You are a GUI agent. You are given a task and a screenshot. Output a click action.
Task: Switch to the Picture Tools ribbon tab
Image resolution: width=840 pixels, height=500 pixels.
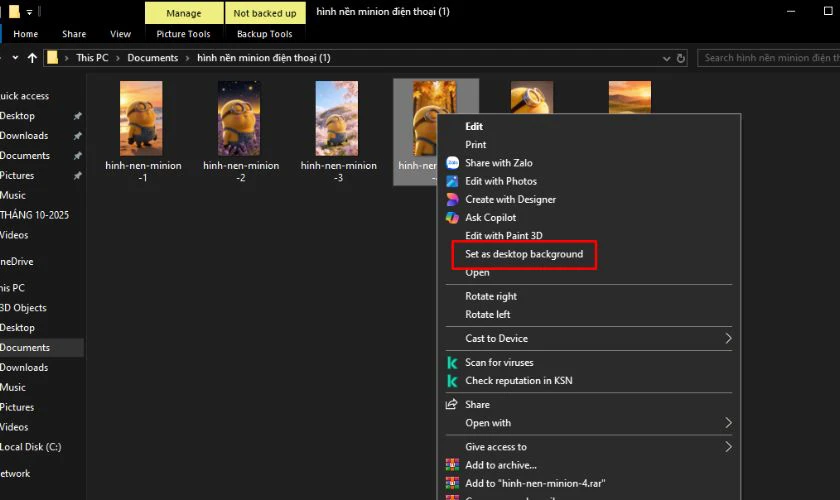(183, 34)
